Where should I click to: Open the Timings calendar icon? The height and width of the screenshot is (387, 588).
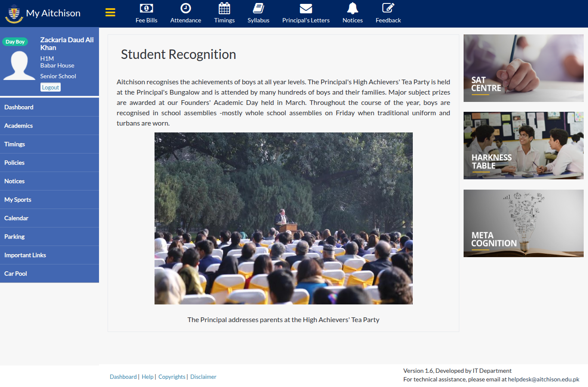pyautogui.click(x=224, y=8)
